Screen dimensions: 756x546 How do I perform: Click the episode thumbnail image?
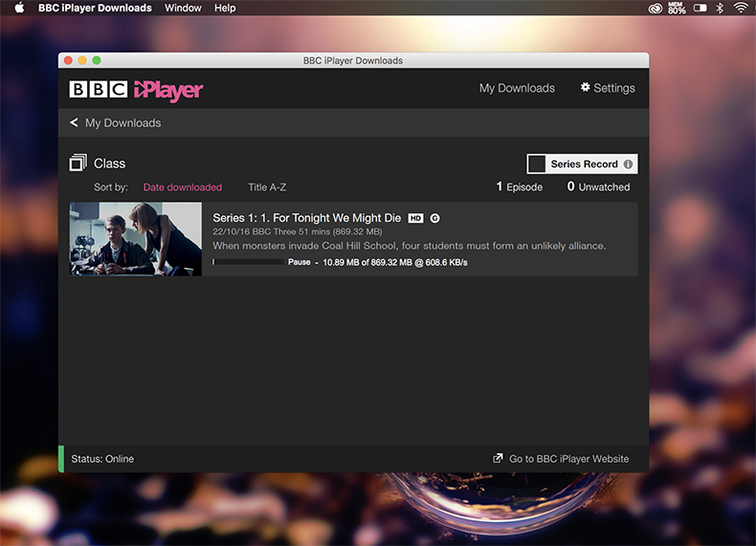(136, 239)
